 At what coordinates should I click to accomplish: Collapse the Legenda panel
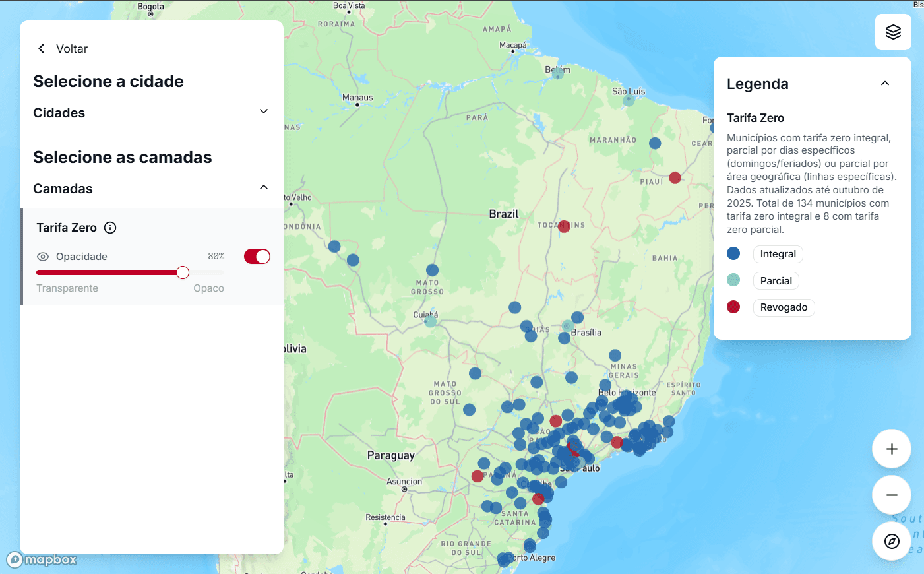pyautogui.click(x=885, y=84)
